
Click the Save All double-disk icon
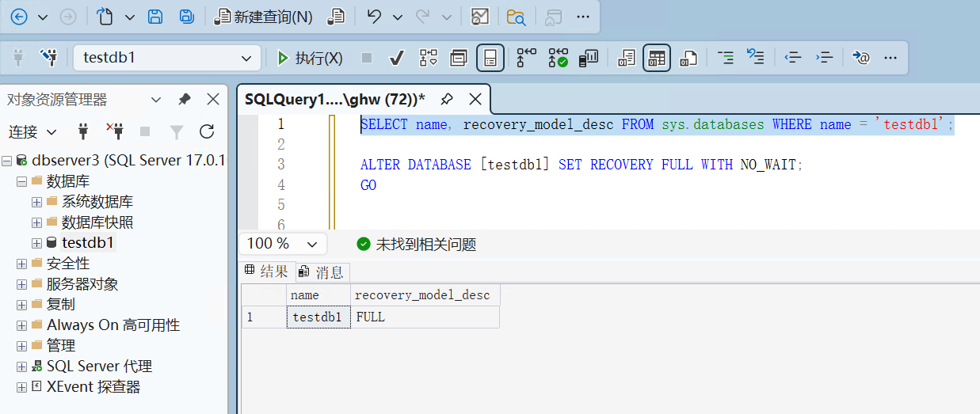pyautogui.click(x=186, y=17)
